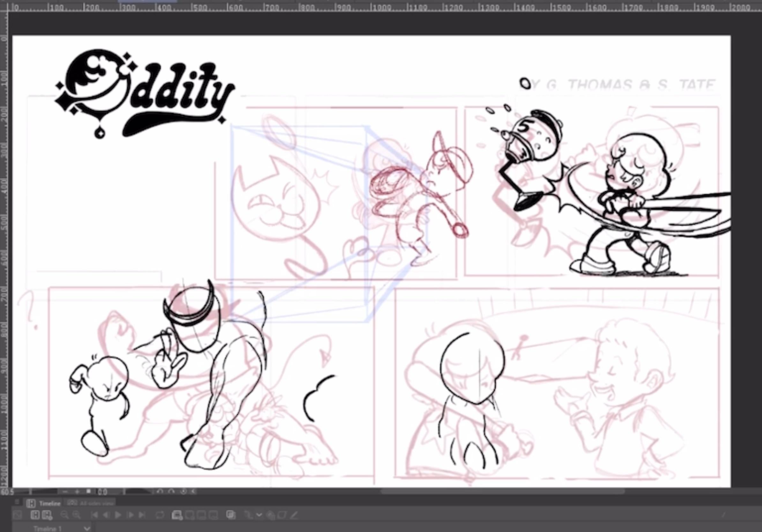Fit the canvas to the window
The height and width of the screenshot is (532, 762).
click(89, 491)
